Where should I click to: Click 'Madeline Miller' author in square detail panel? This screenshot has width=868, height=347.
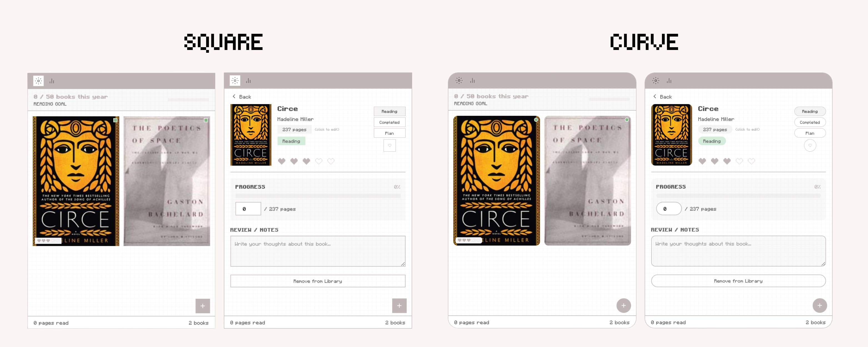295,119
